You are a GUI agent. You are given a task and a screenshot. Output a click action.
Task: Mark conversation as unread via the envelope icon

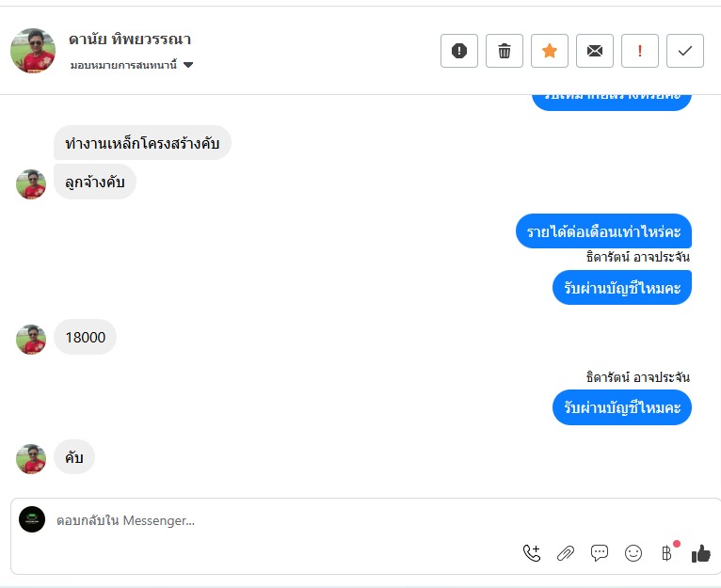point(594,51)
